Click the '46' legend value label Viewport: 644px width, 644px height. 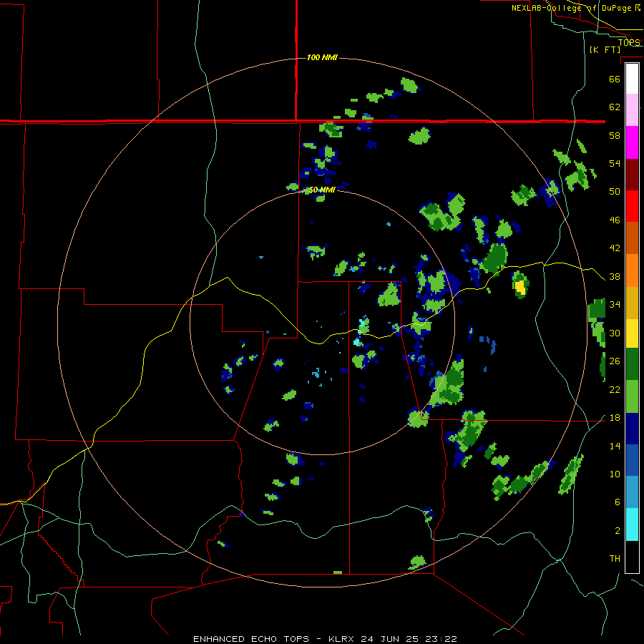(x=615, y=220)
